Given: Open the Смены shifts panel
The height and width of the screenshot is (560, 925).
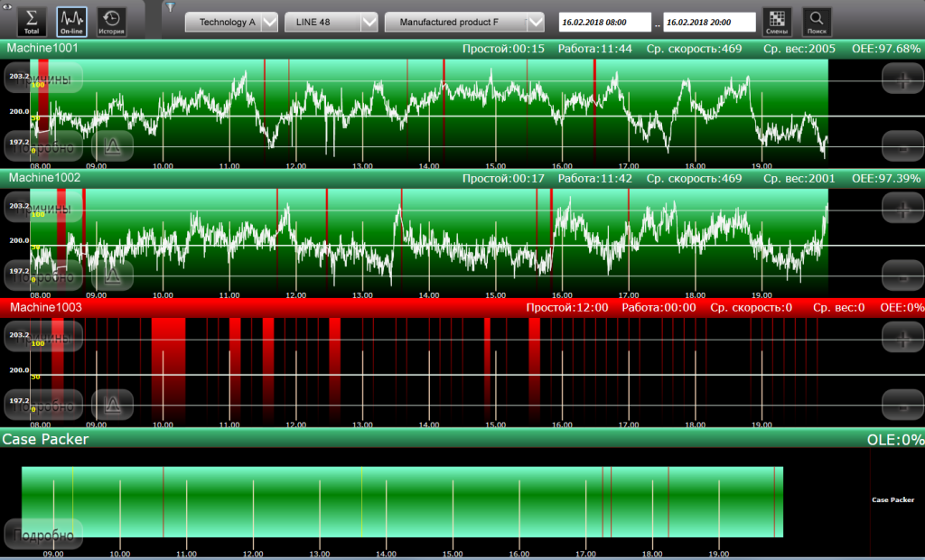Looking at the screenshot, I should pyautogui.click(x=777, y=21).
